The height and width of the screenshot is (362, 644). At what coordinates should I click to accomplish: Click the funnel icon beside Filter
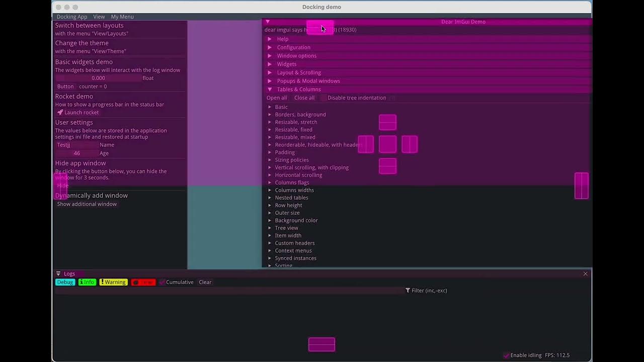coord(408,291)
